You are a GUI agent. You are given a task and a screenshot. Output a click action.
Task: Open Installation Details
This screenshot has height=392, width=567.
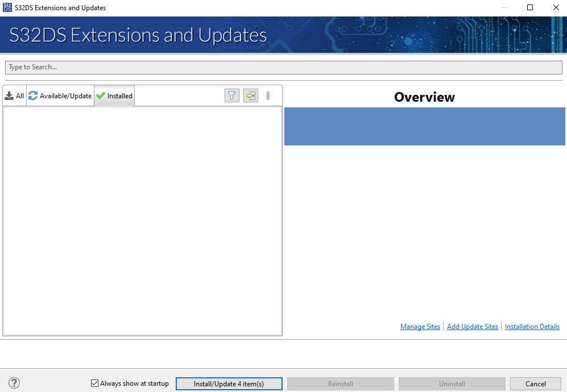[x=532, y=326]
